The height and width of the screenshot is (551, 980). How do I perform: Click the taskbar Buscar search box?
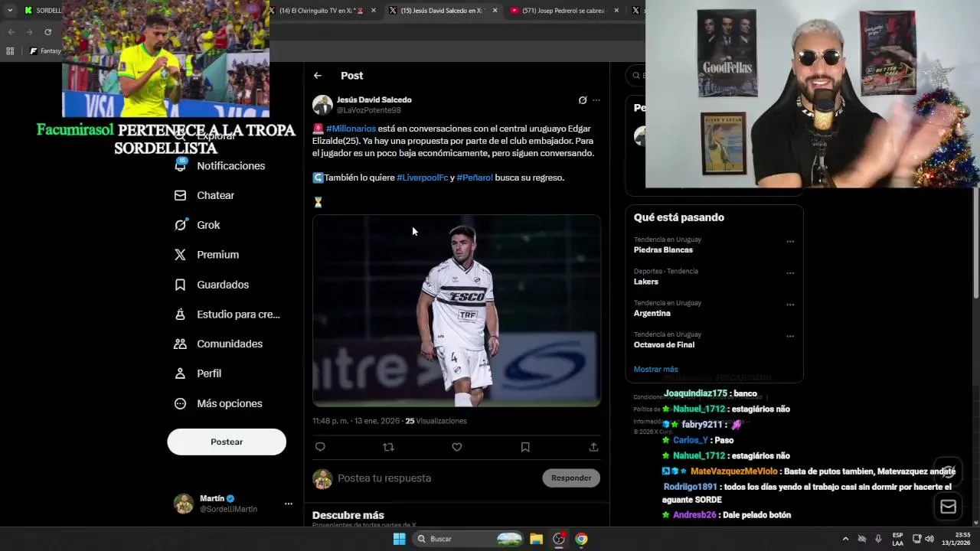point(469,539)
